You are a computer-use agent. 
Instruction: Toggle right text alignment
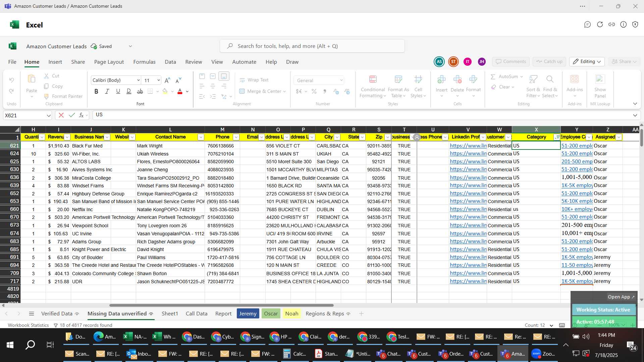[224, 86]
